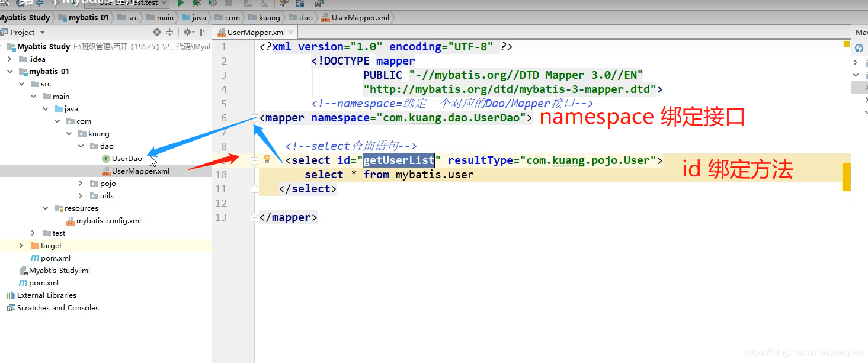The width and height of the screenshot is (868, 363).
Task: Collapse the com package node
Action: pyautogui.click(x=57, y=121)
